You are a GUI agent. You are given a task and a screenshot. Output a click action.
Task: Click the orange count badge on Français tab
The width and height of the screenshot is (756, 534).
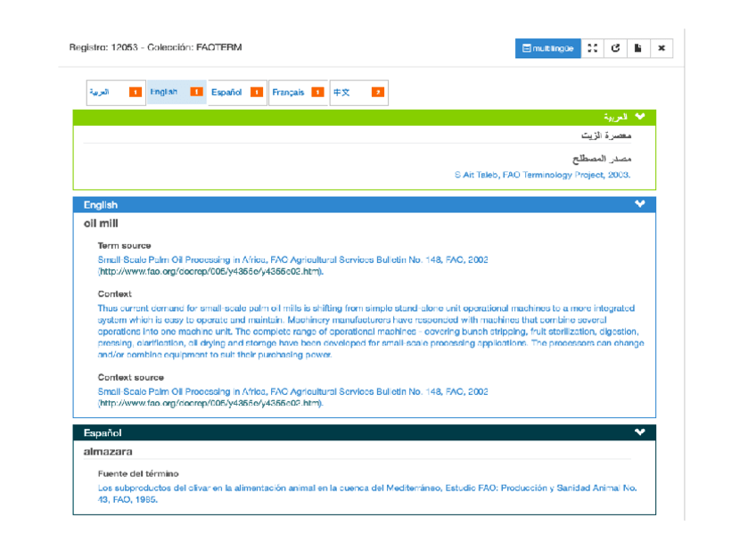tap(317, 92)
